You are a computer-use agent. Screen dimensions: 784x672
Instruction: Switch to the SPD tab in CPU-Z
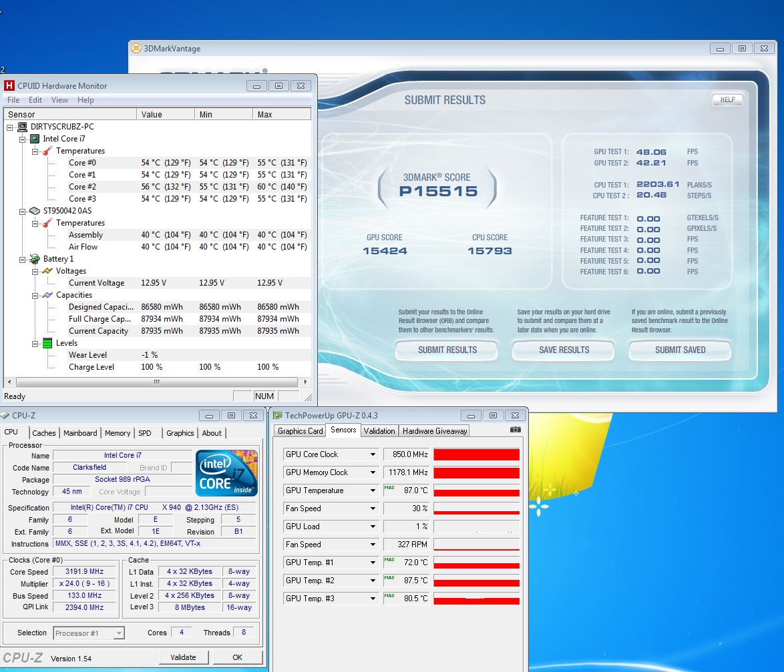[x=145, y=433]
